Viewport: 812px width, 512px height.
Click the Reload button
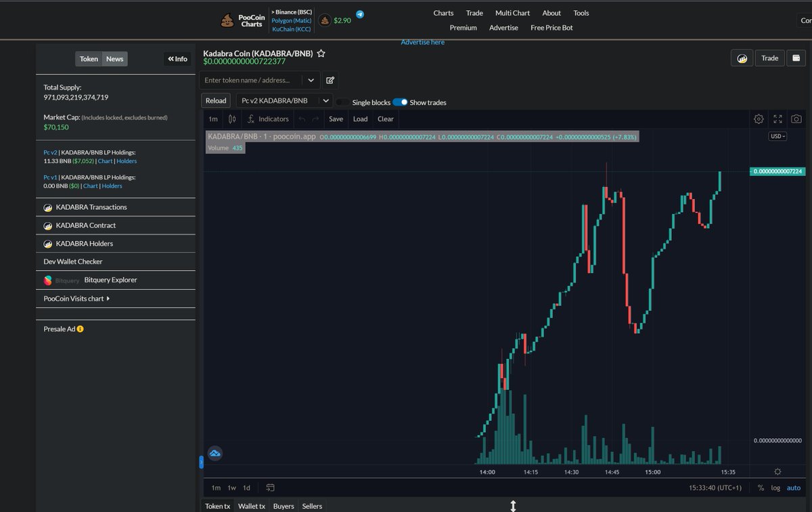pyautogui.click(x=216, y=101)
